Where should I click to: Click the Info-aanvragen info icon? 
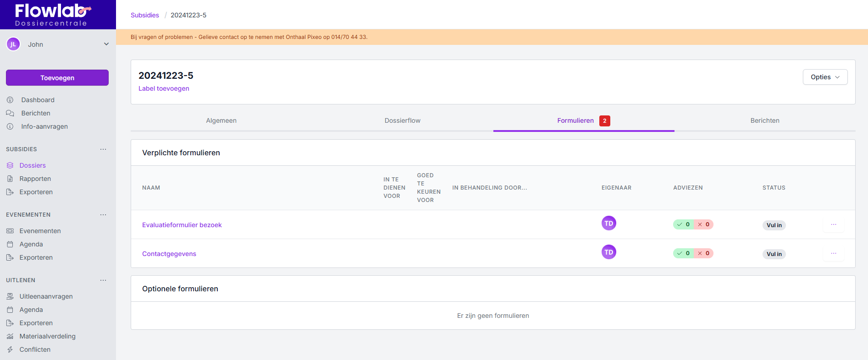tap(10, 126)
